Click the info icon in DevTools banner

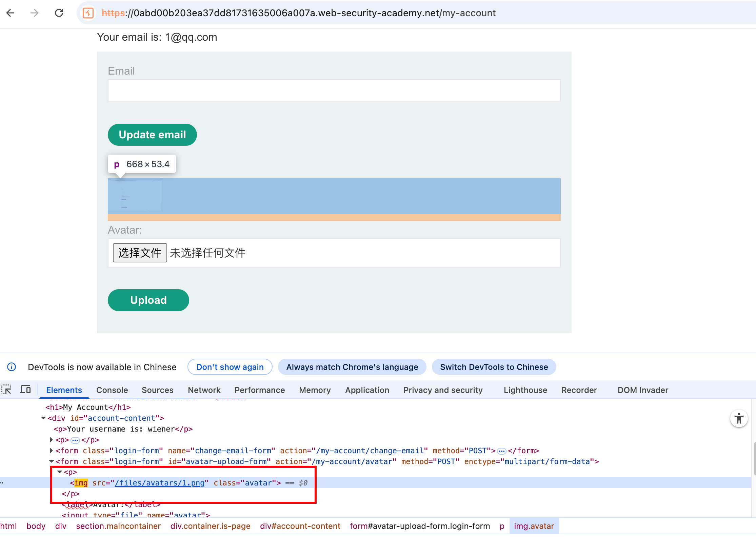[x=12, y=367]
